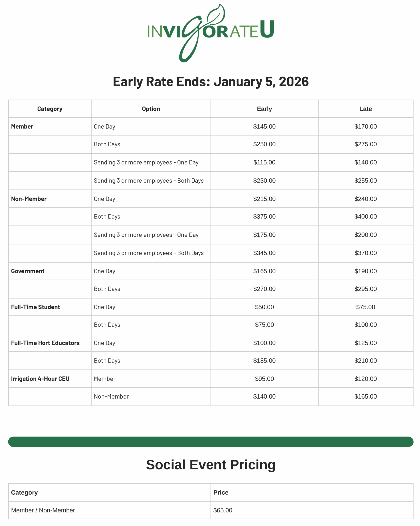Image resolution: width=420 pixels, height=526 pixels.
Task: Click the Full-Time Student category label
Action: click(x=35, y=307)
